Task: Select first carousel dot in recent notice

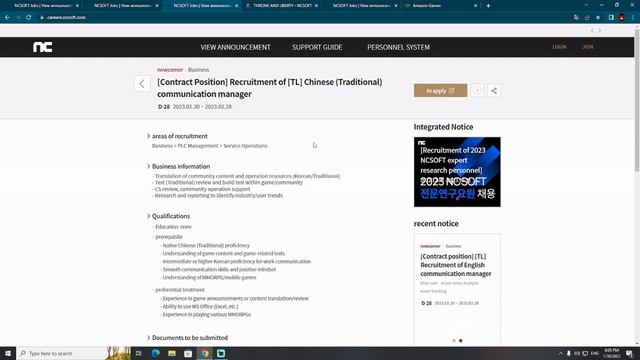Action: tap(454, 340)
